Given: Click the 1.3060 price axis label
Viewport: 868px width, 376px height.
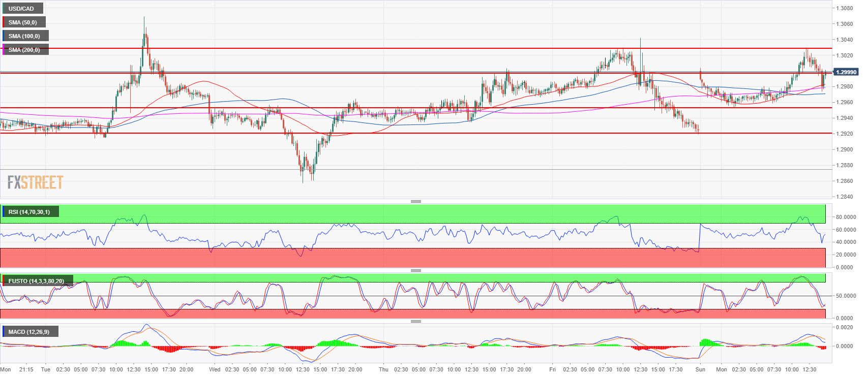Looking at the screenshot, I should [x=845, y=24].
